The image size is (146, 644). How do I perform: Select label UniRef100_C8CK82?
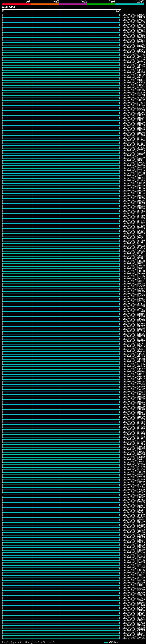point(134,500)
